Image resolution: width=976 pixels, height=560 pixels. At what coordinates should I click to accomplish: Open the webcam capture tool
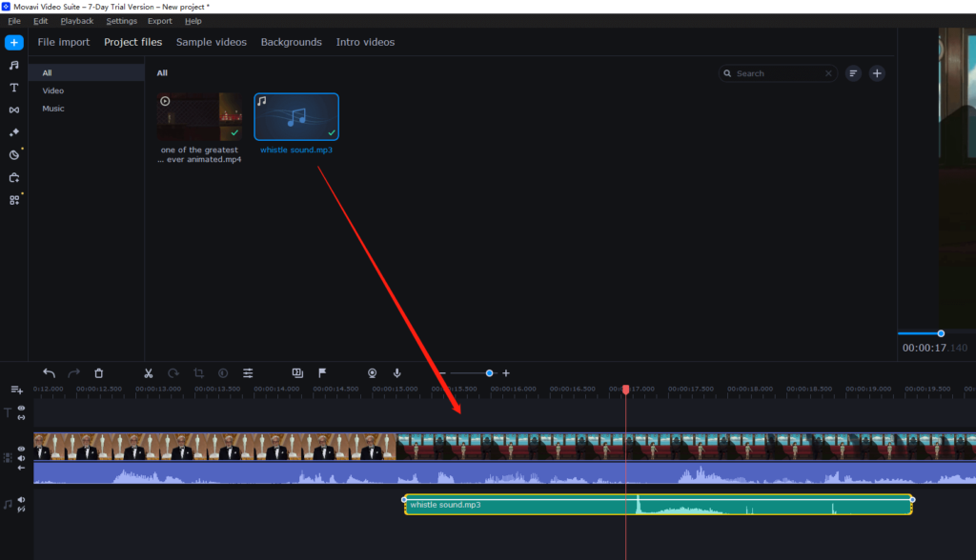click(x=372, y=373)
